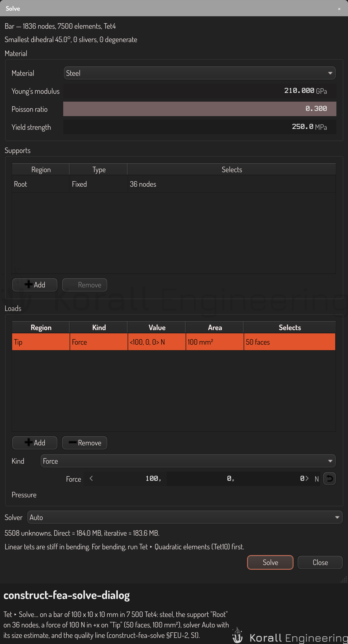Edit the Young's modulus 210.000 GPa field
Screen dimensions: 348x644
pos(200,91)
